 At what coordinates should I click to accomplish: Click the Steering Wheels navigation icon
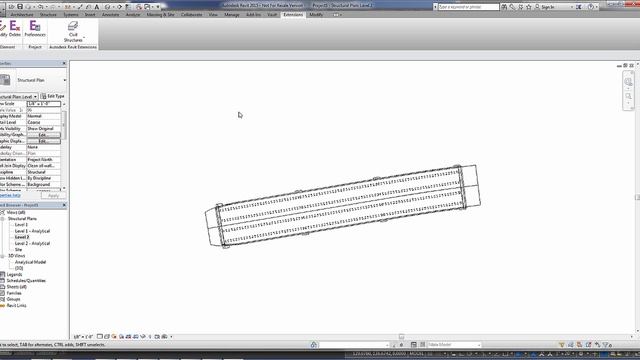click(628, 82)
